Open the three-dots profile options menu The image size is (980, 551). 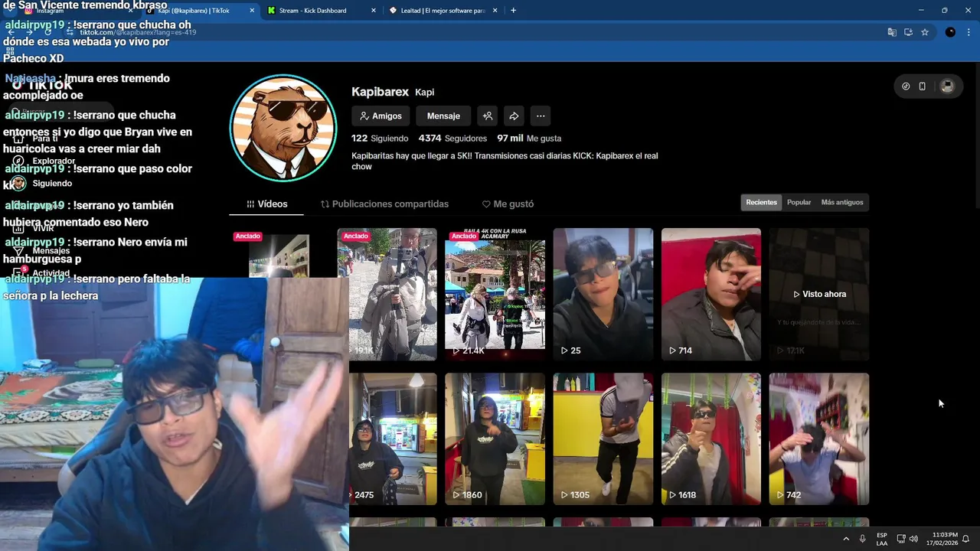pos(541,116)
